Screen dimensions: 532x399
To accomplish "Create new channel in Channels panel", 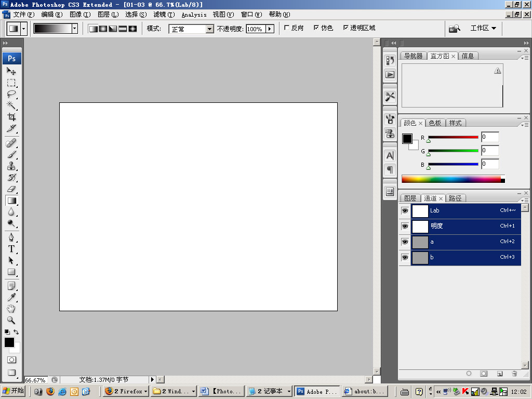I will [499, 374].
